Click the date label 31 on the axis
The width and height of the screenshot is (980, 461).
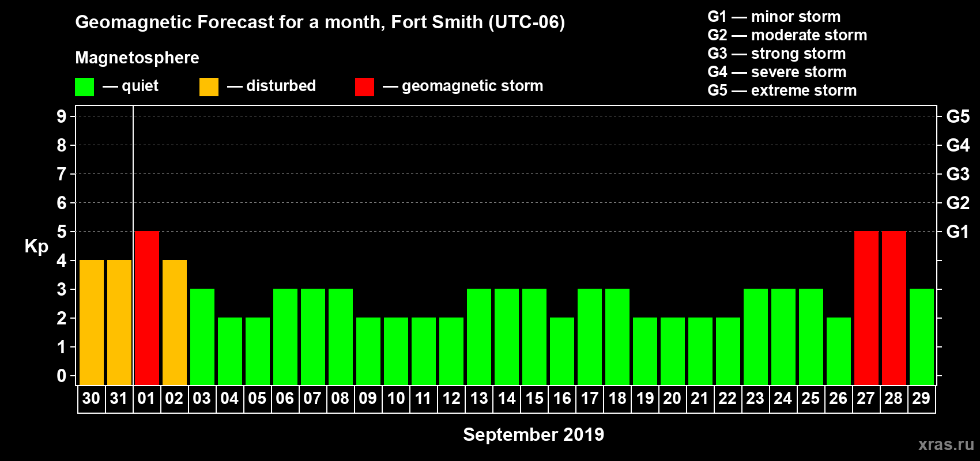119,399
